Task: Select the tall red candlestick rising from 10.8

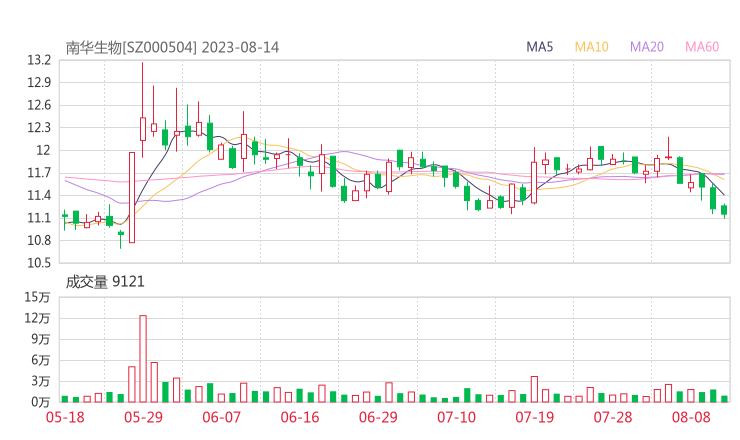Action: (x=132, y=197)
